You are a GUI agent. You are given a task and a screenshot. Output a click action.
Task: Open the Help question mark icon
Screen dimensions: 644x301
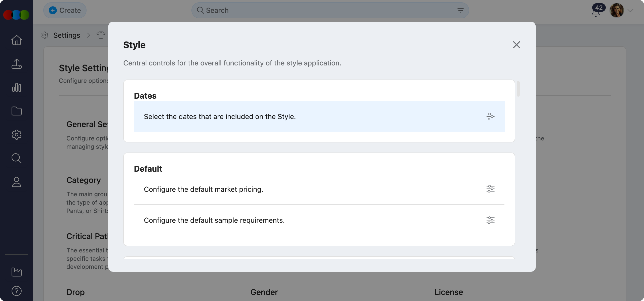click(x=16, y=291)
